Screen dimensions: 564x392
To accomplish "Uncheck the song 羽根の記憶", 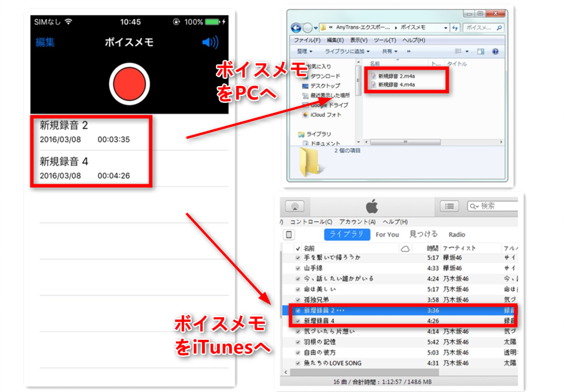I will (298, 342).
